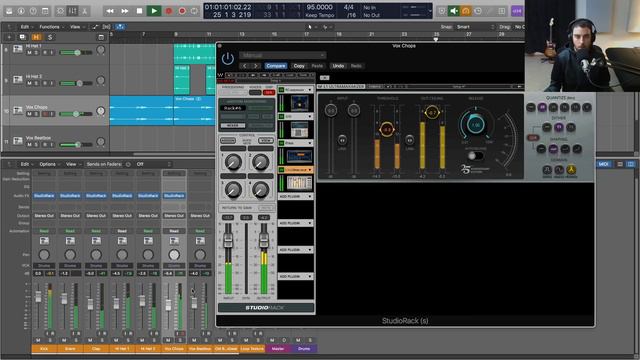Click the Fast Forward transport button
This screenshot has width=640, height=360.
click(x=124, y=11)
